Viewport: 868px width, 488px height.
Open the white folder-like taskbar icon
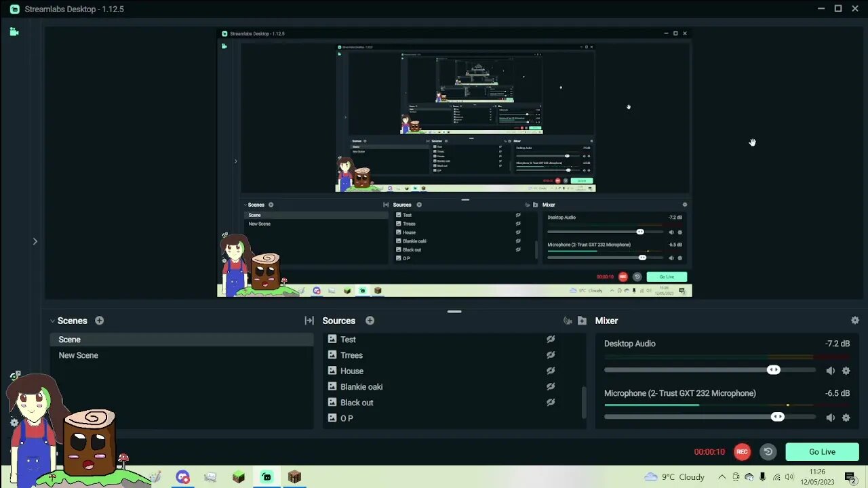[x=210, y=477]
